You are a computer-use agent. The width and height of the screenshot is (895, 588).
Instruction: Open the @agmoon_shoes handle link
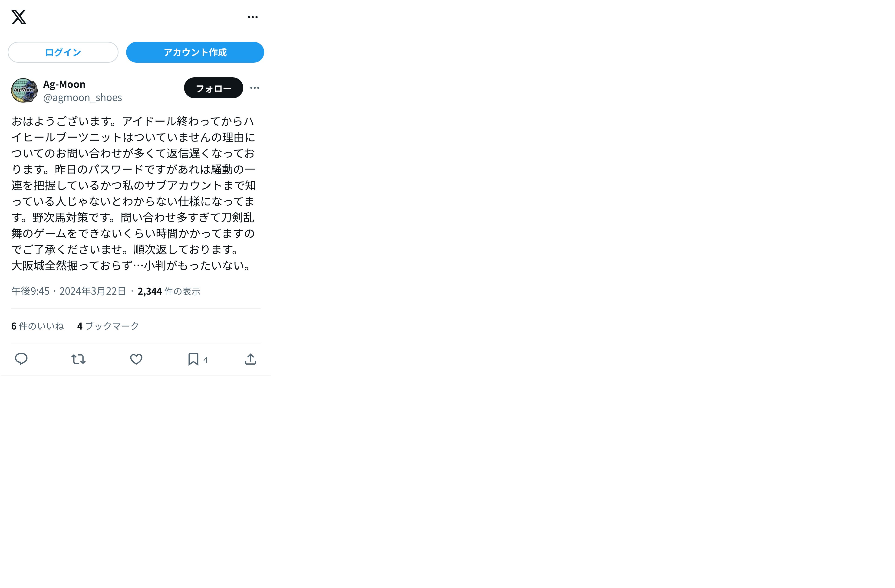[x=82, y=98]
